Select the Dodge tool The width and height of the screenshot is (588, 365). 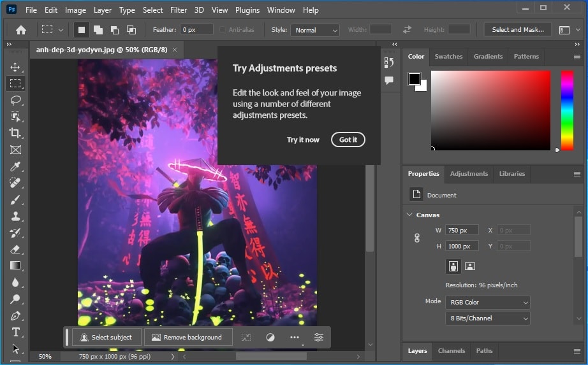click(15, 299)
